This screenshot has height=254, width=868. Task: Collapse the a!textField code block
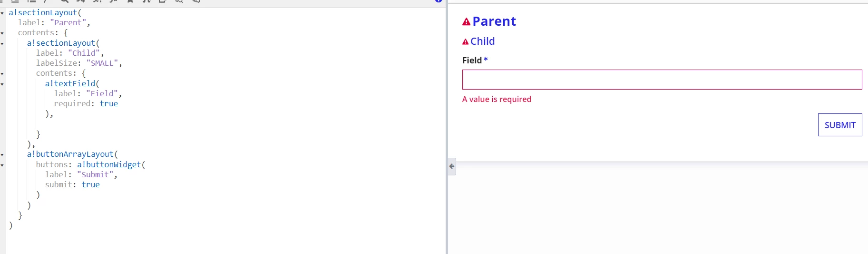click(2, 84)
